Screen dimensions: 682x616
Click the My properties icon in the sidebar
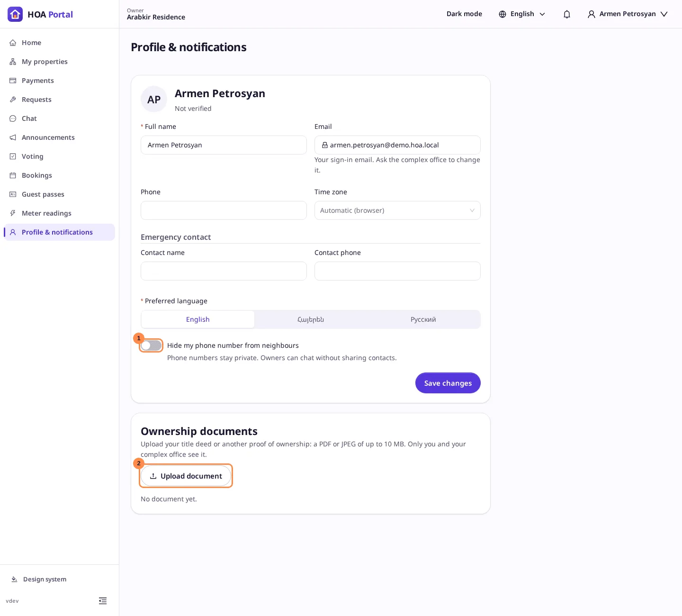click(x=13, y=62)
